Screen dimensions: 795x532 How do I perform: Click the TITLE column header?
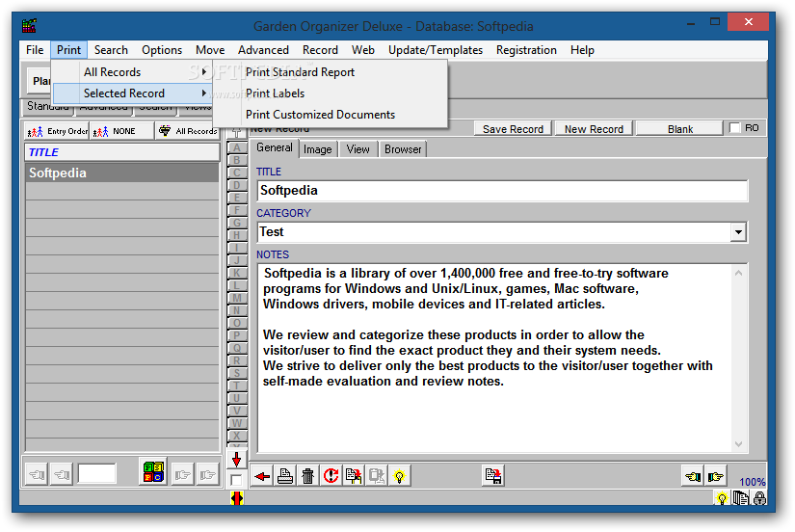pyautogui.click(x=122, y=152)
